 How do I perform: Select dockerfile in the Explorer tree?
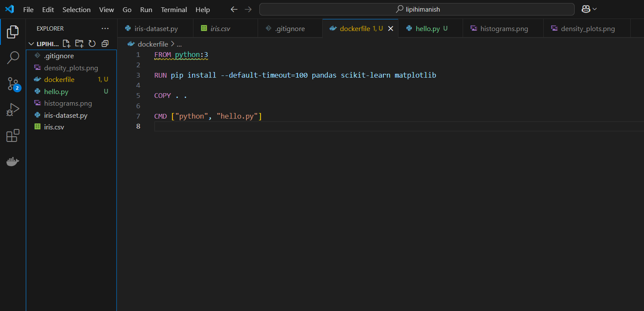[x=71, y=80]
